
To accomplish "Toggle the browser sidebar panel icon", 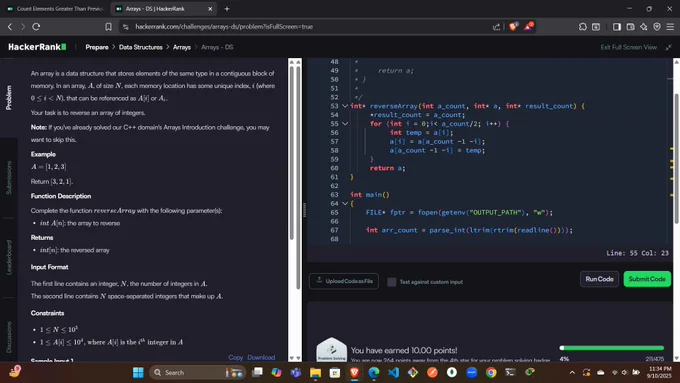I will click(x=617, y=26).
